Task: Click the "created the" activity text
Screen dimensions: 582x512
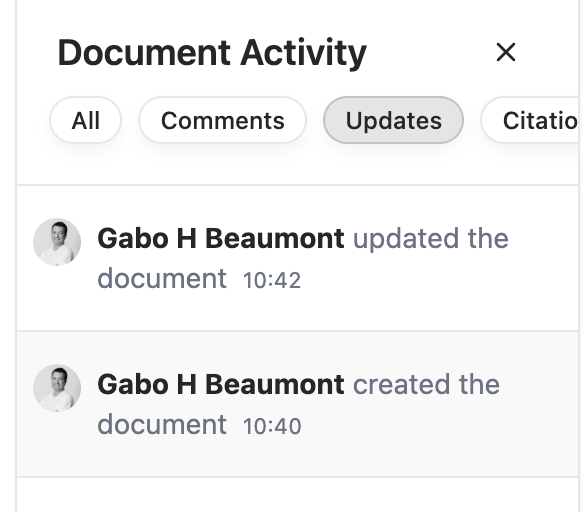Action: tap(426, 384)
